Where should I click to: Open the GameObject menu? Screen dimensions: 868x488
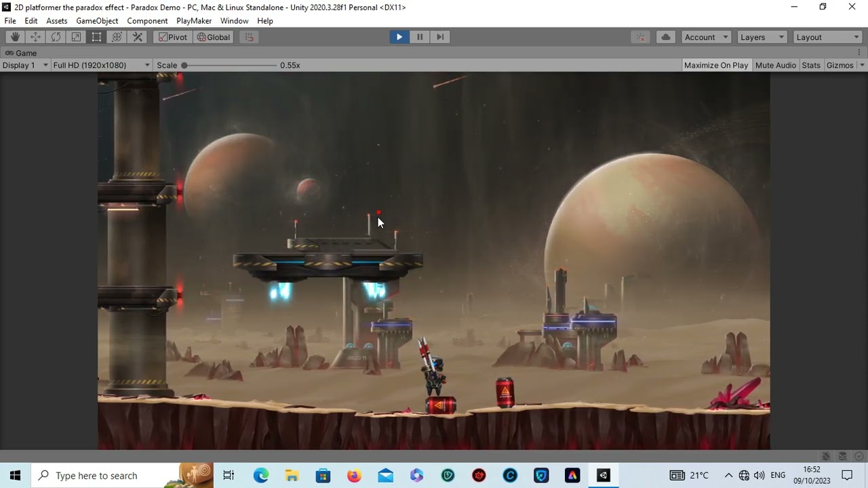tap(97, 21)
